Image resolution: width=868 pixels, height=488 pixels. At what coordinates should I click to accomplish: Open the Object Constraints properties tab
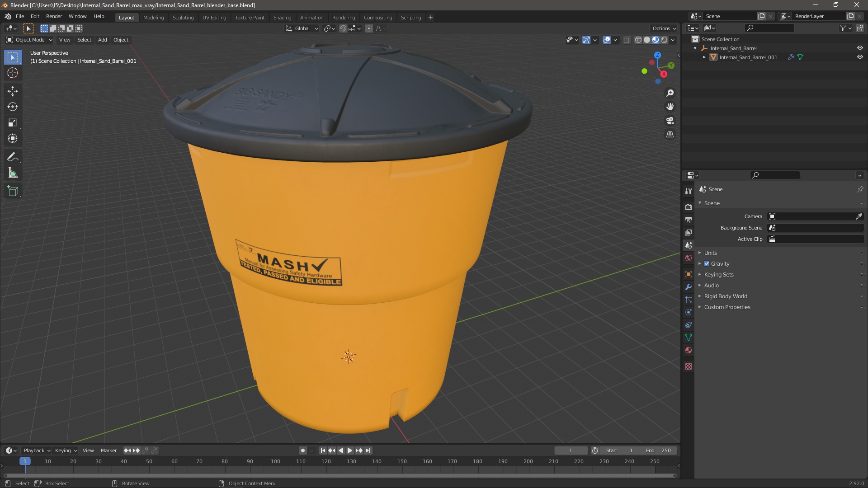pos(688,325)
